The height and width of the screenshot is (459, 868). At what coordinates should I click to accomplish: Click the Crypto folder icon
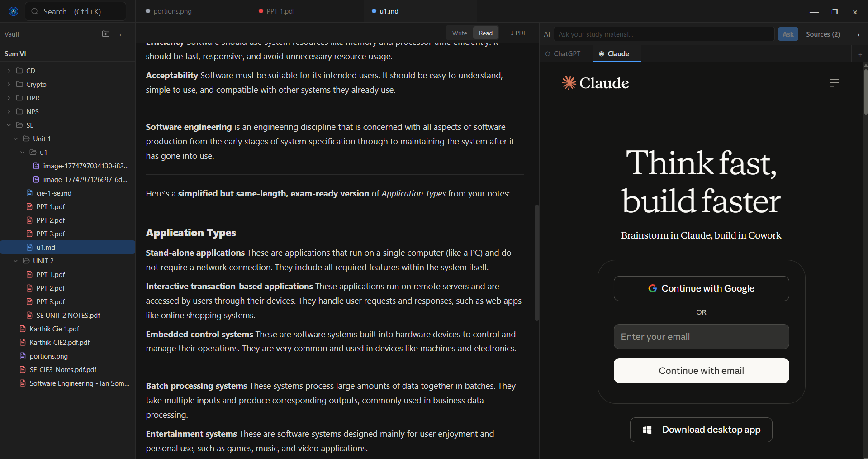point(19,84)
